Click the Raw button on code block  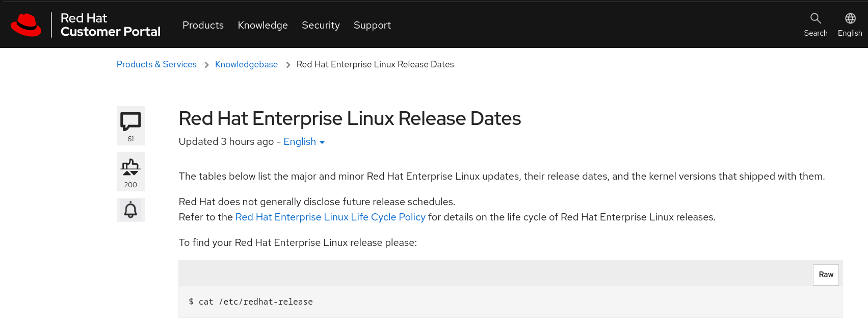click(826, 275)
